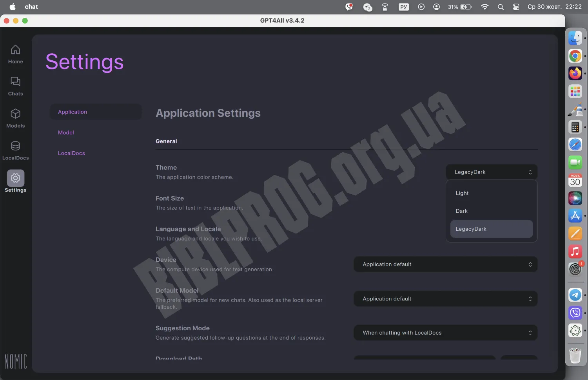Image resolution: width=588 pixels, height=380 pixels.
Task: Open App Store from the Dock
Action: point(575,216)
